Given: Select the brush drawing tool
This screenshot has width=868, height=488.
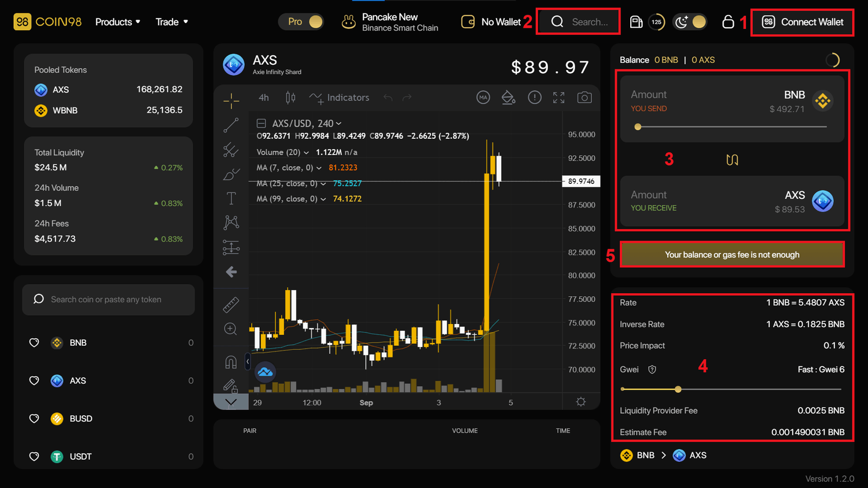Looking at the screenshot, I should tap(231, 174).
